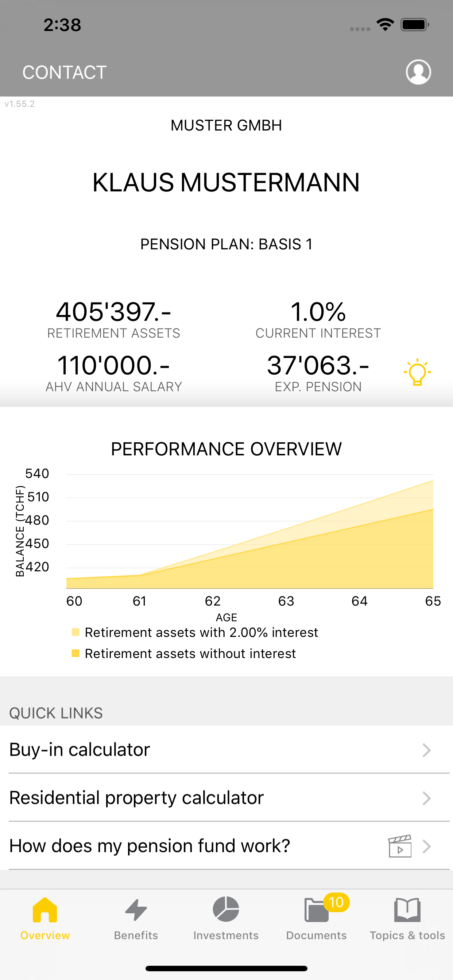The height and width of the screenshot is (980, 453).
Task: Select the without interest legend swatch
Action: (75, 653)
